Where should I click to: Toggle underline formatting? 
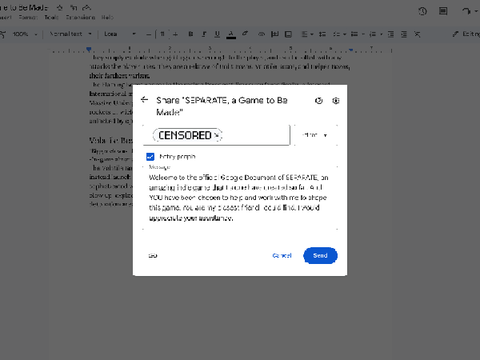click(x=217, y=34)
